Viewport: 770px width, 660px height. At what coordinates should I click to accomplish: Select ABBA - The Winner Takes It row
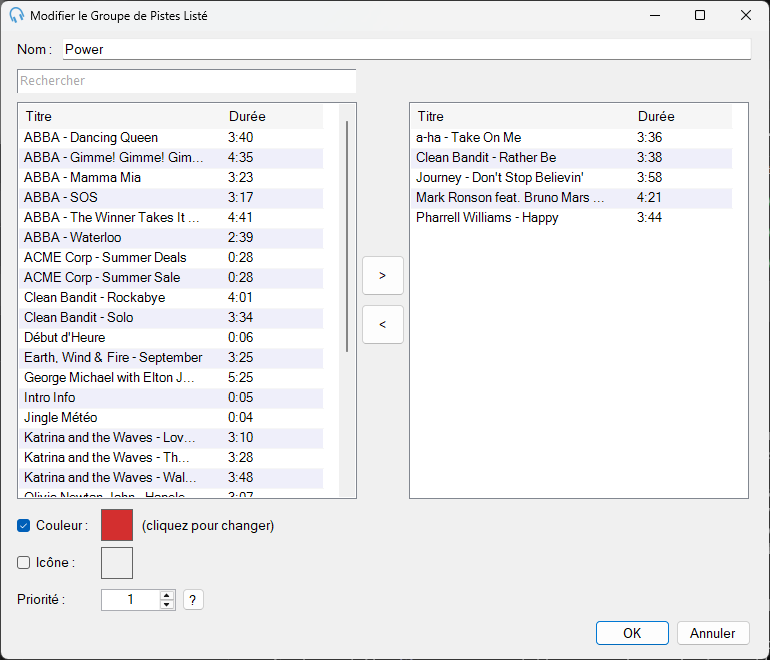pos(171,218)
